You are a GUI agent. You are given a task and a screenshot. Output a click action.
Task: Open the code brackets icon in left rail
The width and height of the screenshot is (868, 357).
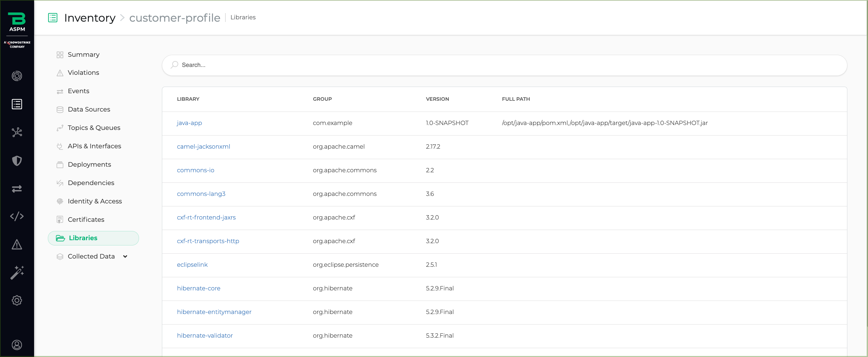tap(17, 216)
